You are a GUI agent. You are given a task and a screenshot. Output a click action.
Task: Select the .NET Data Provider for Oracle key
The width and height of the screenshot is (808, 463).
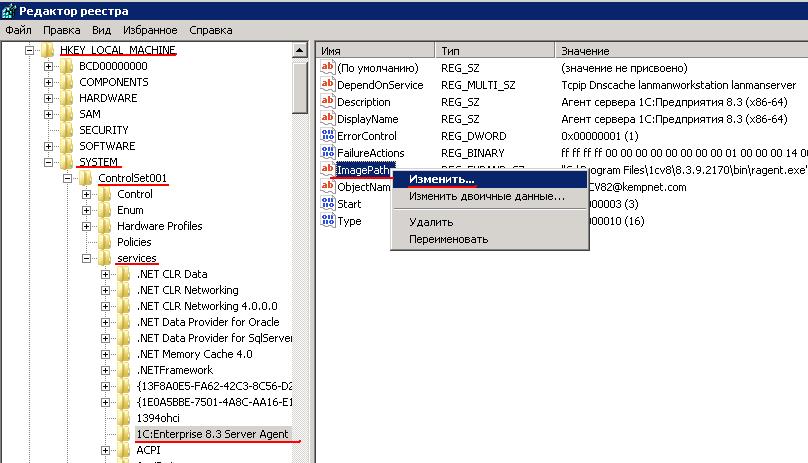208,322
